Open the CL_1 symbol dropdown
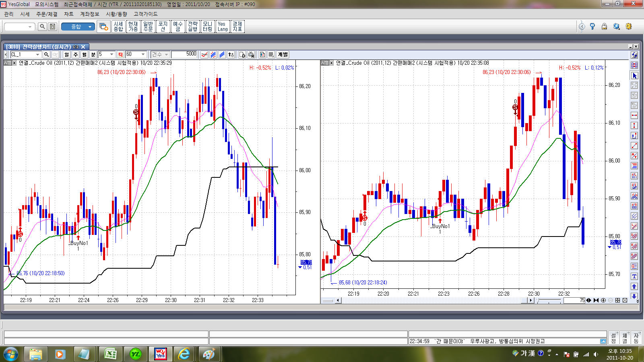644x362 pixels. 37,55
